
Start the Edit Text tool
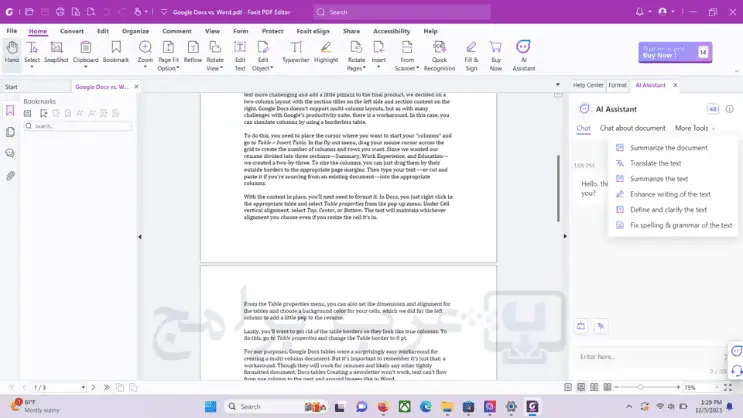[x=240, y=55]
